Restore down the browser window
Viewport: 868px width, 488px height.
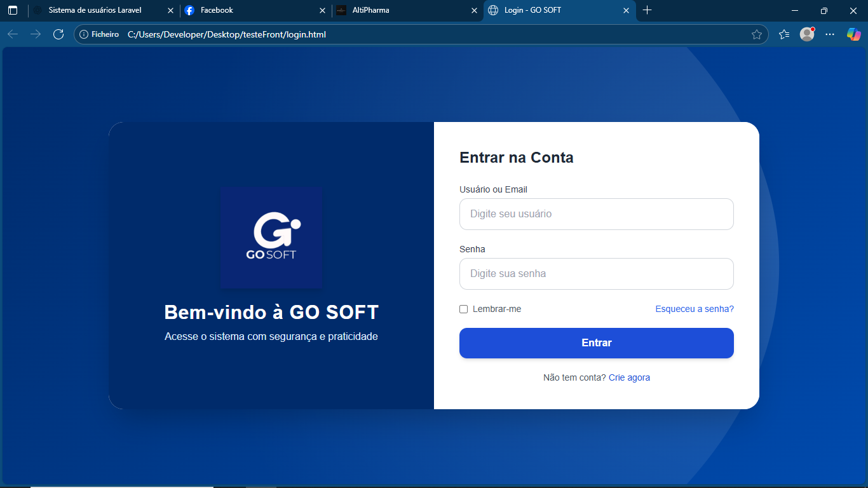tap(824, 10)
